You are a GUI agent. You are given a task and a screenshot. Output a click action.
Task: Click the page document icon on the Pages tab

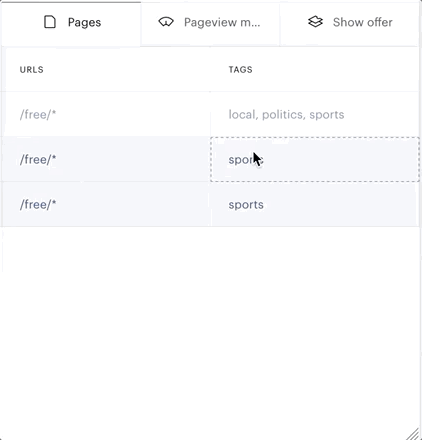point(50,22)
